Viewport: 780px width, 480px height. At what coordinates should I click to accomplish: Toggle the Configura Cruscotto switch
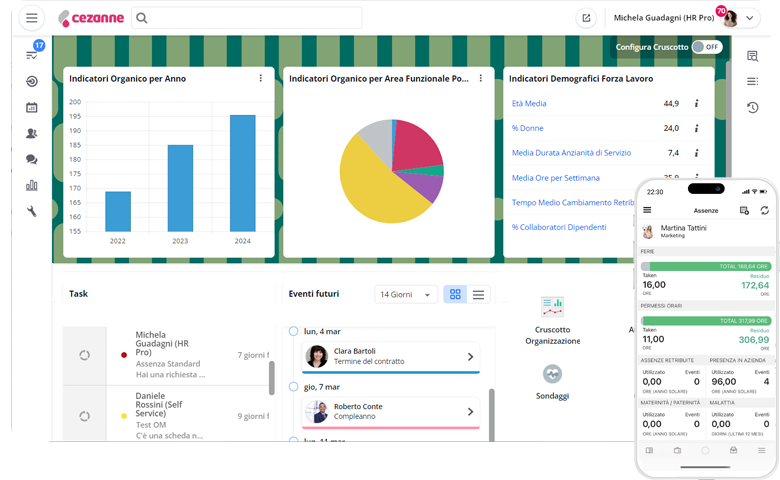707,47
